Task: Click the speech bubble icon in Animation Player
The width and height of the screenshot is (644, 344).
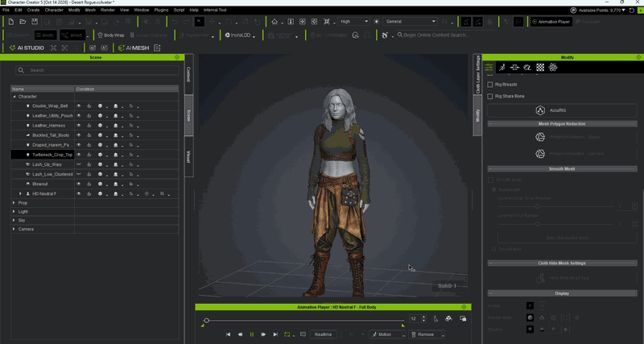Action: 303,334
